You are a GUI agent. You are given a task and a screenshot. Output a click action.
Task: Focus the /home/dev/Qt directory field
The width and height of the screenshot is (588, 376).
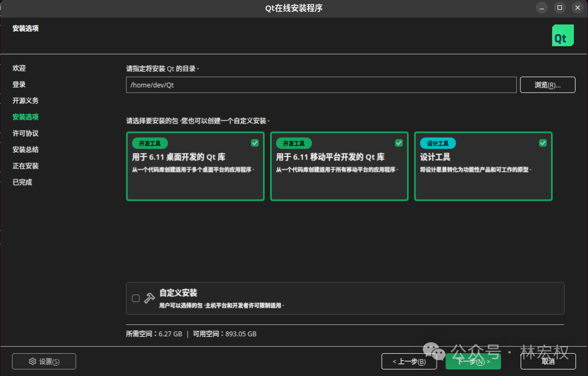click(321, 85)
